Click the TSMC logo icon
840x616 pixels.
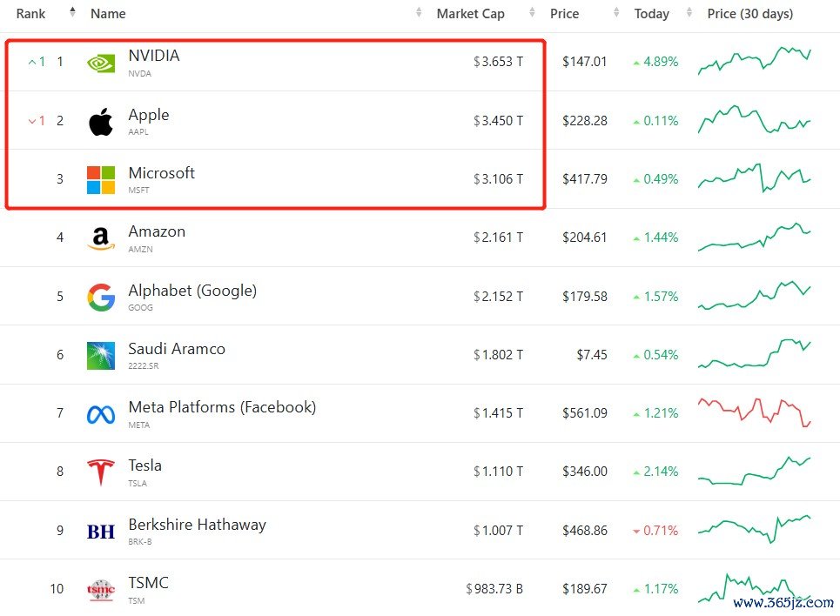[x=101, y=590]
